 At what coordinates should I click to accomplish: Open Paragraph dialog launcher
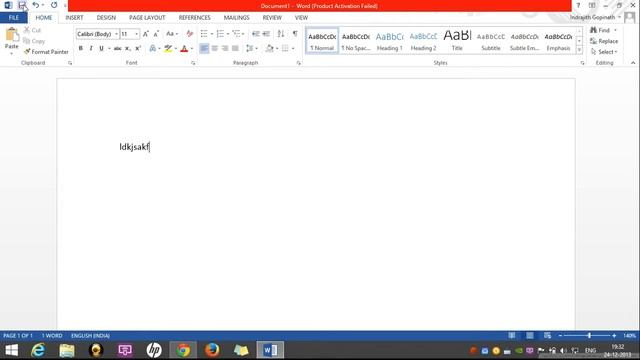tap(298, 63)
